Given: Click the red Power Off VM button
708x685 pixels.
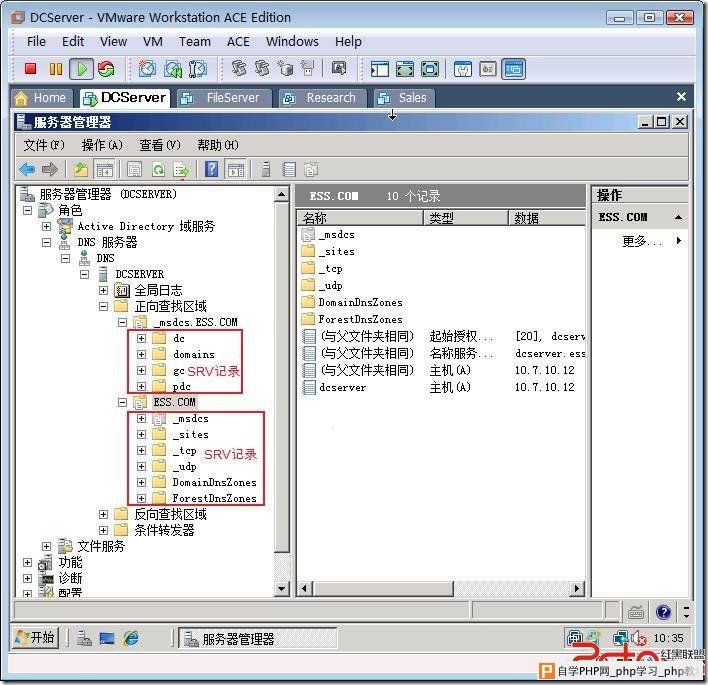Looking at the screenshot, I should click(30, 69).
